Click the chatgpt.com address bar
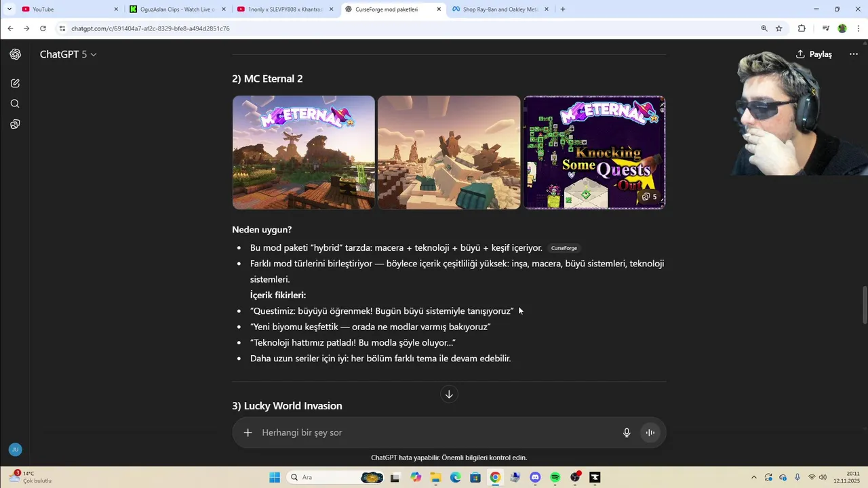Viewport: 868px width, 488px height. tap(407, 28)
